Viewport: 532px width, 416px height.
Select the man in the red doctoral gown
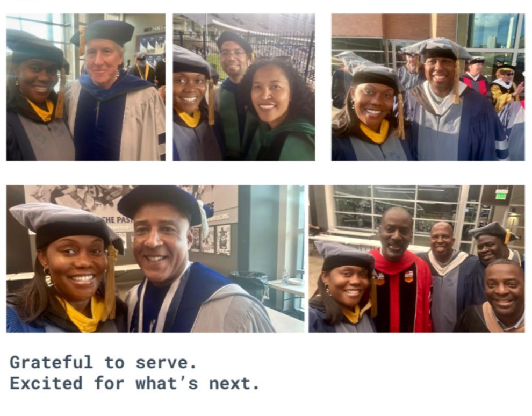pyautogui.click(x=400, y=271)
